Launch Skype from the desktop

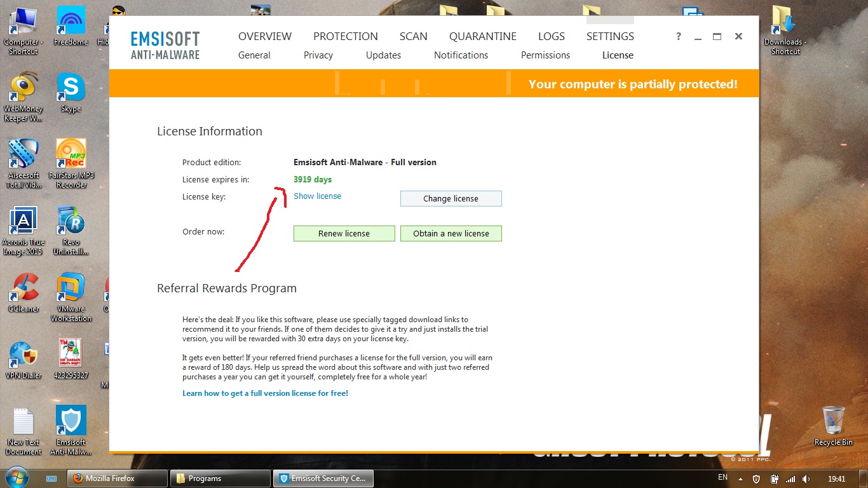71,93
